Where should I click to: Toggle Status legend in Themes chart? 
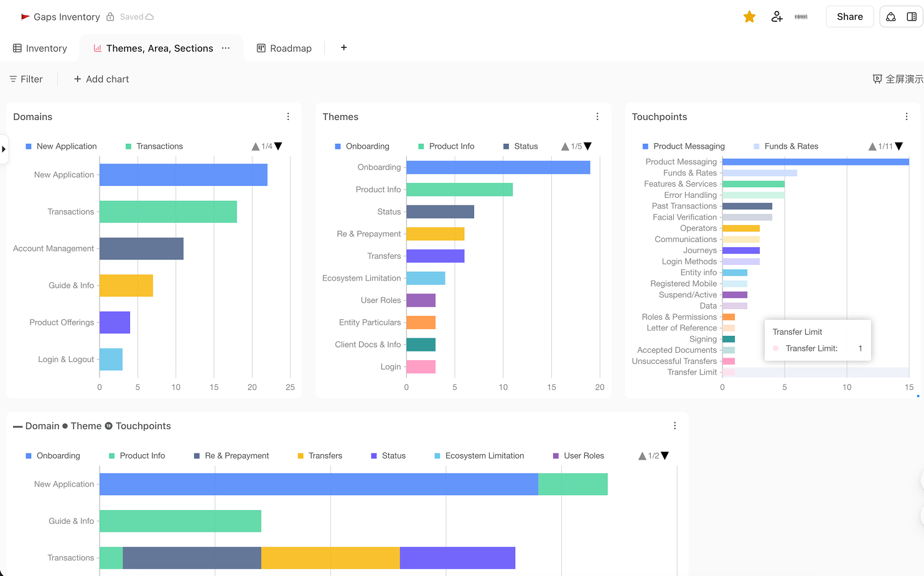coord(520,146)
